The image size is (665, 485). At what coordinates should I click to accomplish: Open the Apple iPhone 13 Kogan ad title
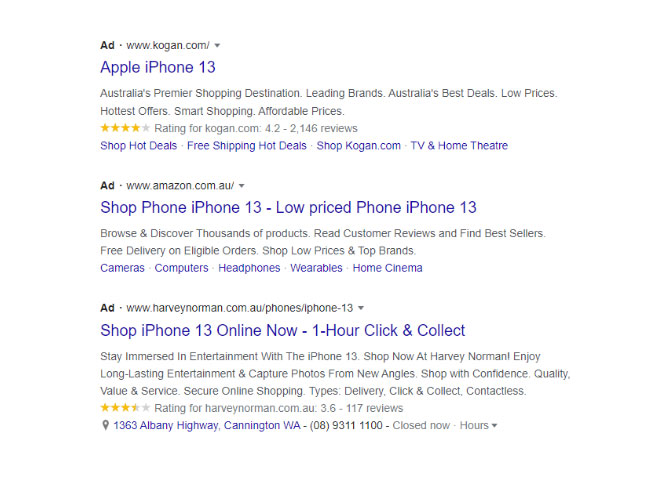point(158,67)
